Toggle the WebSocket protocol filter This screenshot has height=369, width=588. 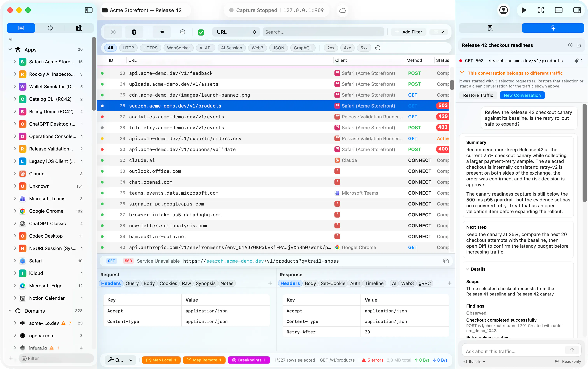click(178, 48)
